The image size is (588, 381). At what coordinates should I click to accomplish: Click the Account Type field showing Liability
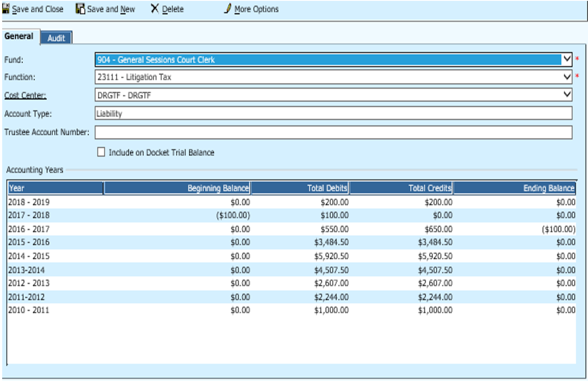click(x=334, y=113)
